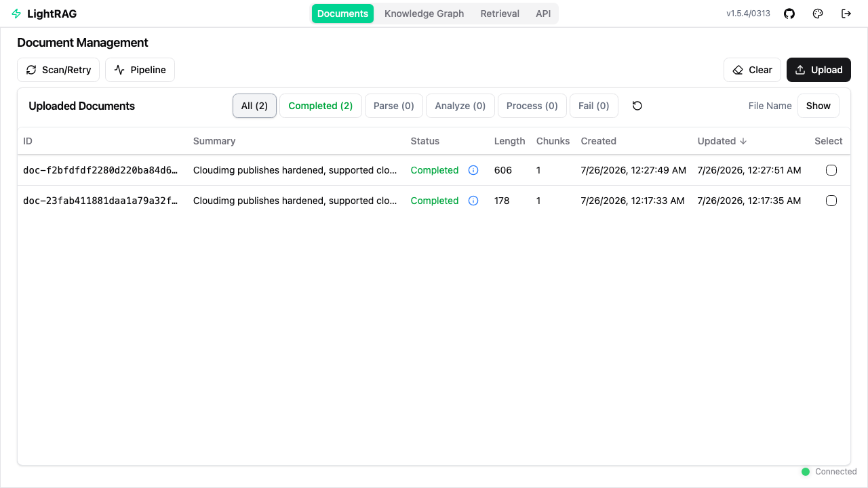Screen dimensions: 868x488
Task: Filter by Completed (2) documents
Action: point(321,106)
